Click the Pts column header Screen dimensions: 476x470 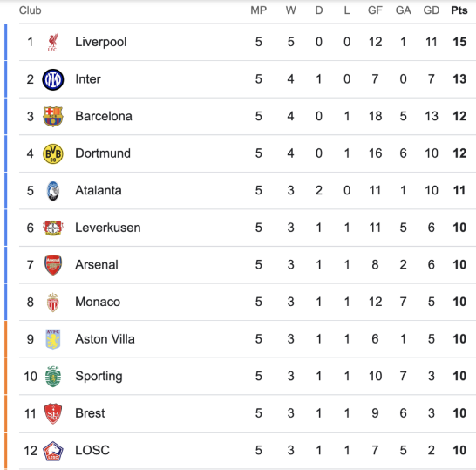(x=459, y=10)
